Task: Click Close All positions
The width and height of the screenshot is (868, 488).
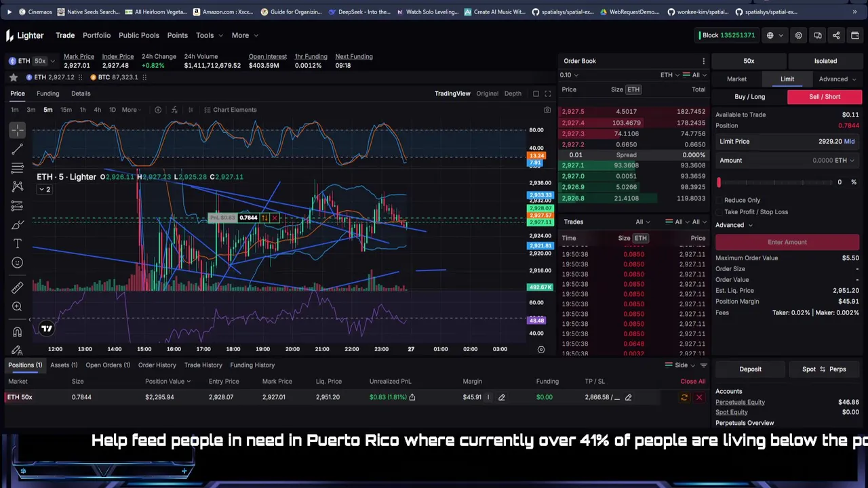Action: pyautogui.click(x=692, y=382)
